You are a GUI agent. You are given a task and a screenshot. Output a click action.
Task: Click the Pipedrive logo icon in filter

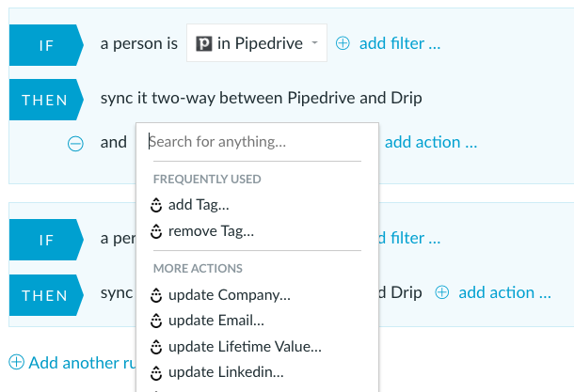click(x=204, y=43)
